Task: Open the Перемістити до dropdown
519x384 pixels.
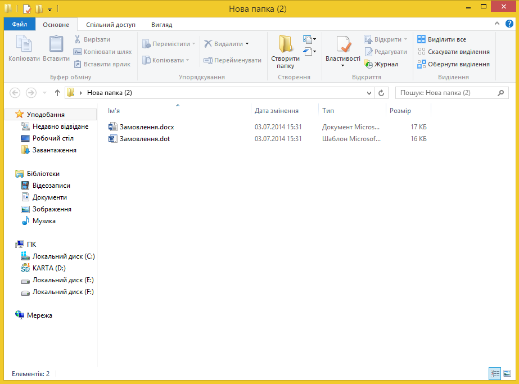Action: (168, 44)
